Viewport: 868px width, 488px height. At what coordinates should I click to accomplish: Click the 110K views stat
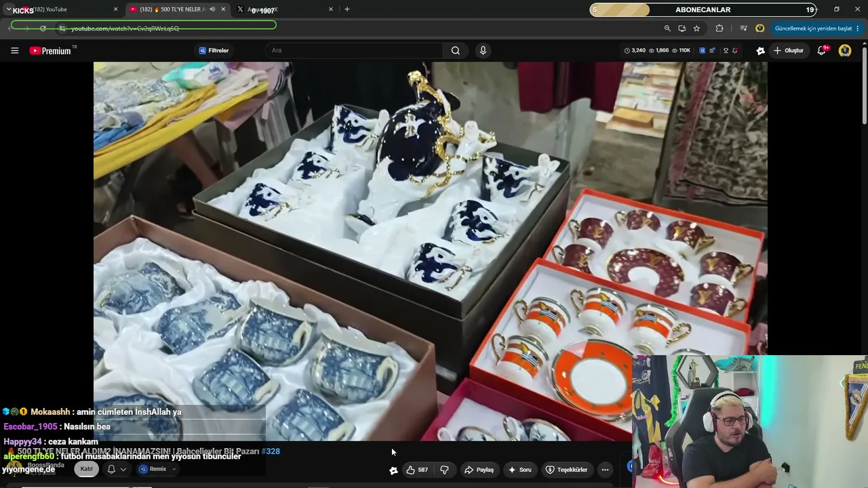[682, 51]
